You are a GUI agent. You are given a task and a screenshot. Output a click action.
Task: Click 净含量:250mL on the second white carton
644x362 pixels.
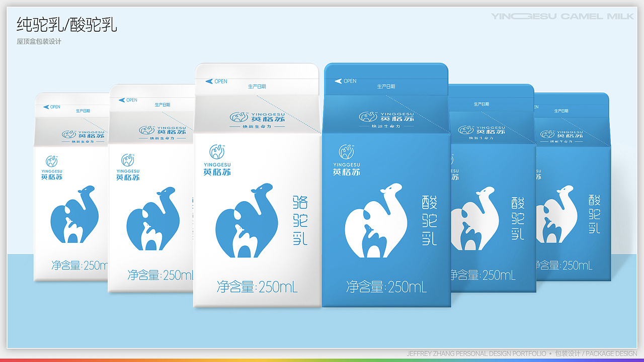pos(161,275)
